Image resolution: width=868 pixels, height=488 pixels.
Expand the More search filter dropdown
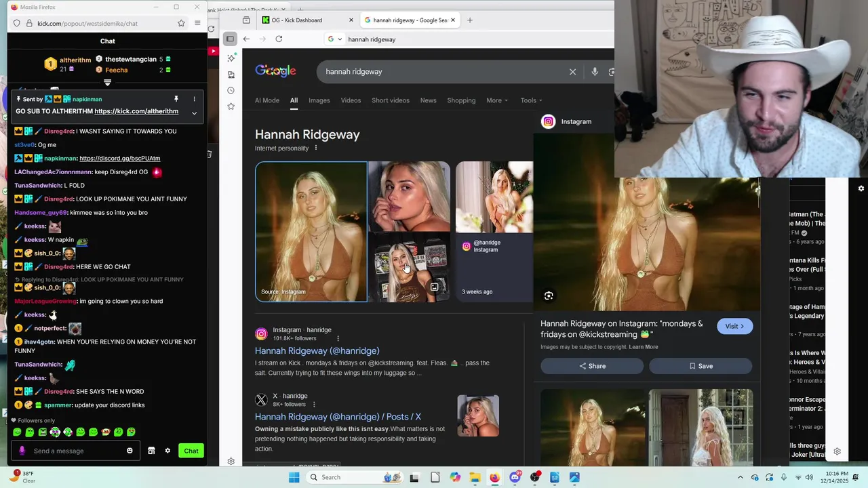tap(496, 100)
